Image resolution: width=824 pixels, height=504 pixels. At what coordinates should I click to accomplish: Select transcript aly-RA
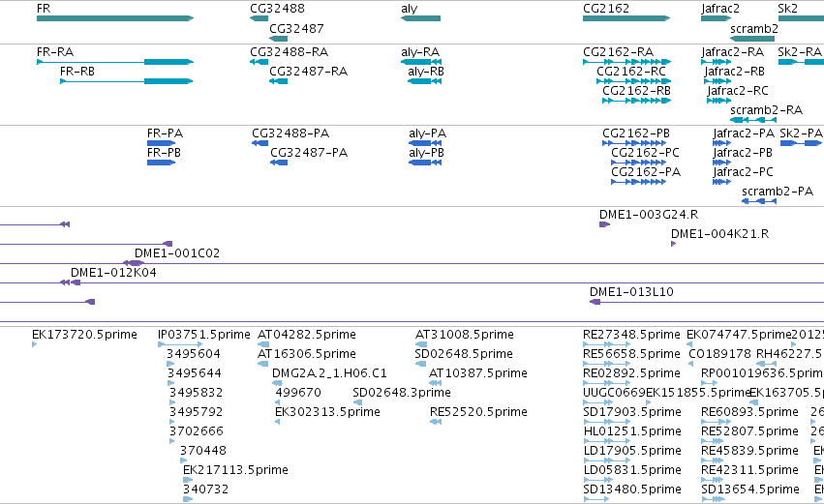click(420, 62)
